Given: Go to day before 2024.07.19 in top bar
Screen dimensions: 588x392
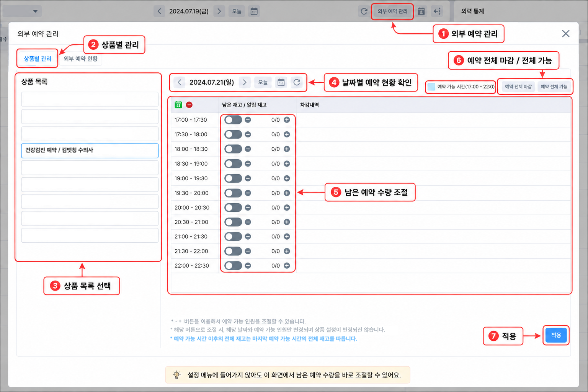Looking at the screenshot, I should pos(159,11).
